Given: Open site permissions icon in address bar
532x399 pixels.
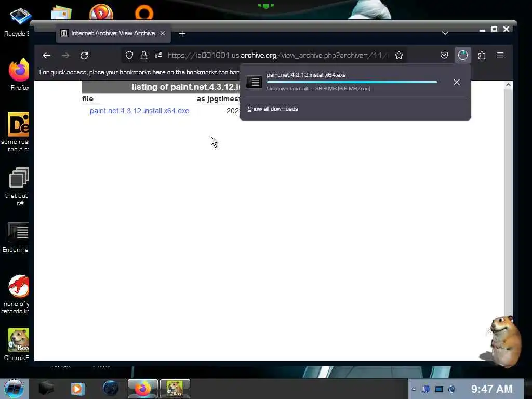Looking at the screenshot, I should click(158, 55).
